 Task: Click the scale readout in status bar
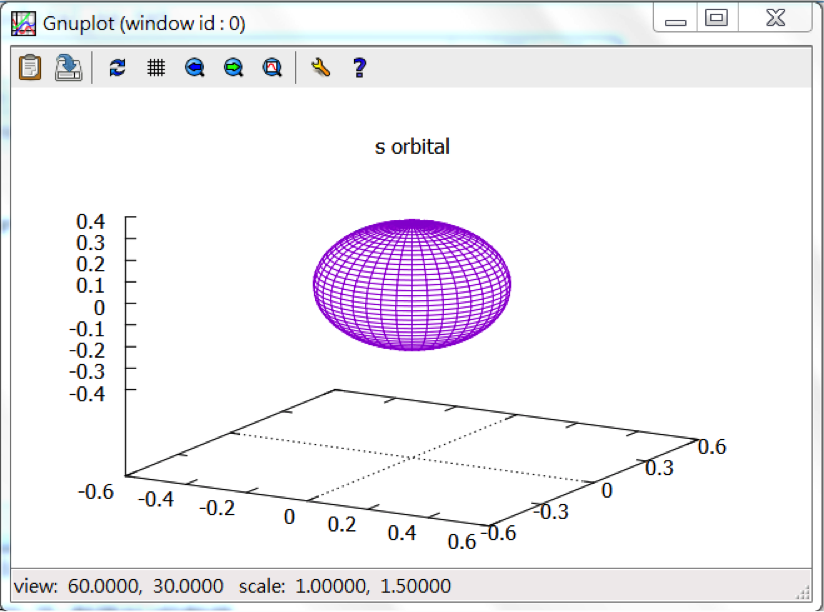pyautogui.click(x=345, y=586)
